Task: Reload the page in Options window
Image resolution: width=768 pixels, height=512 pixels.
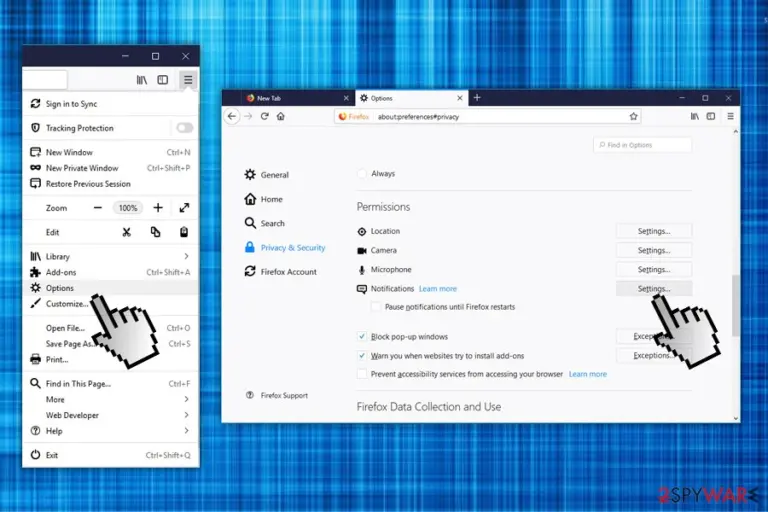Action: point(264,116)
